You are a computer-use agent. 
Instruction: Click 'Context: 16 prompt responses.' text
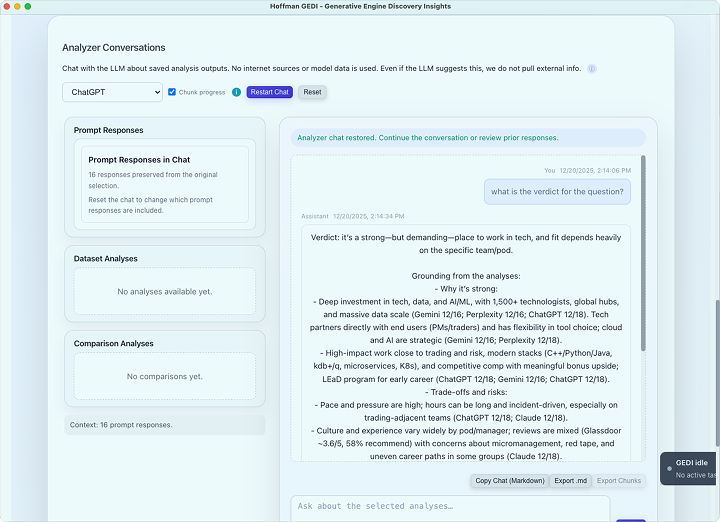(x=121, y=425)
